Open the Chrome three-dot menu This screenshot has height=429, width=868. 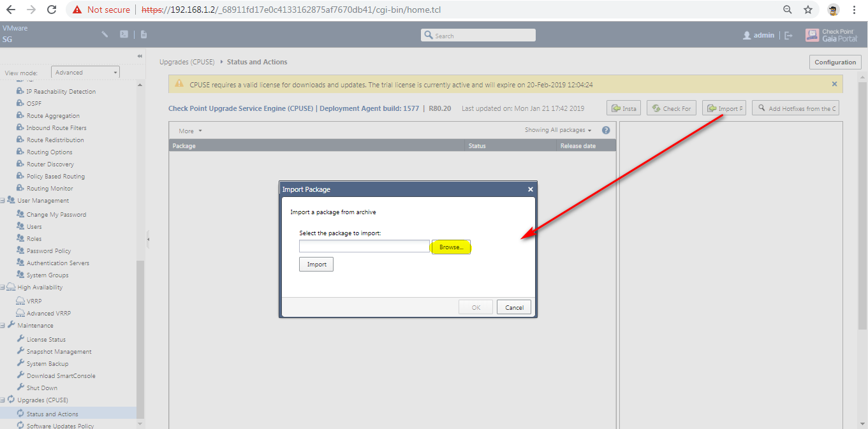tap(853, 10)
